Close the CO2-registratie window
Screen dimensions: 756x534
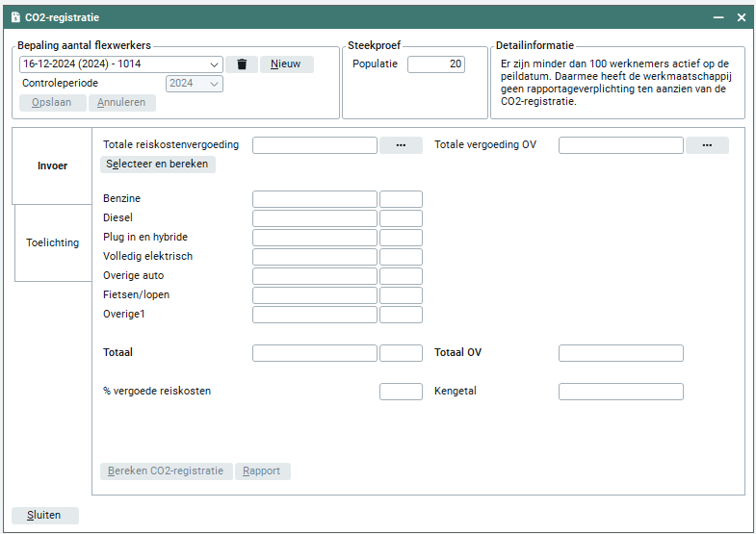[x=742, y=17]
